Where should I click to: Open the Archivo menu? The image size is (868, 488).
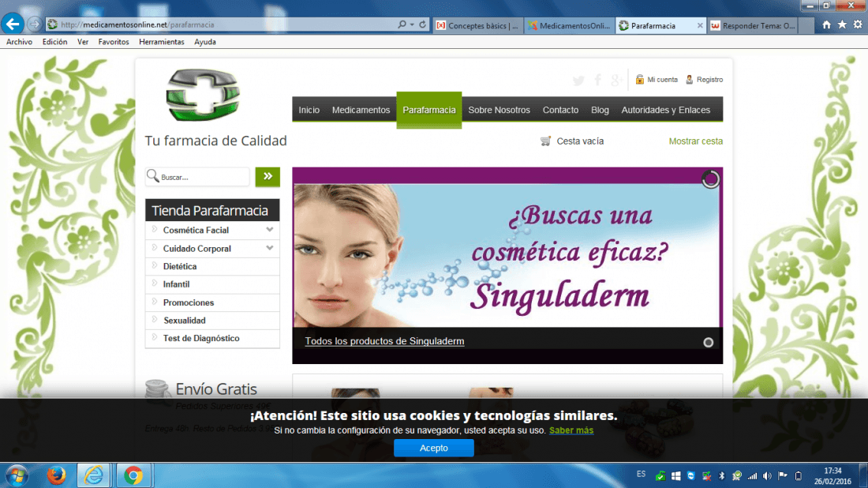click(20, 42)
